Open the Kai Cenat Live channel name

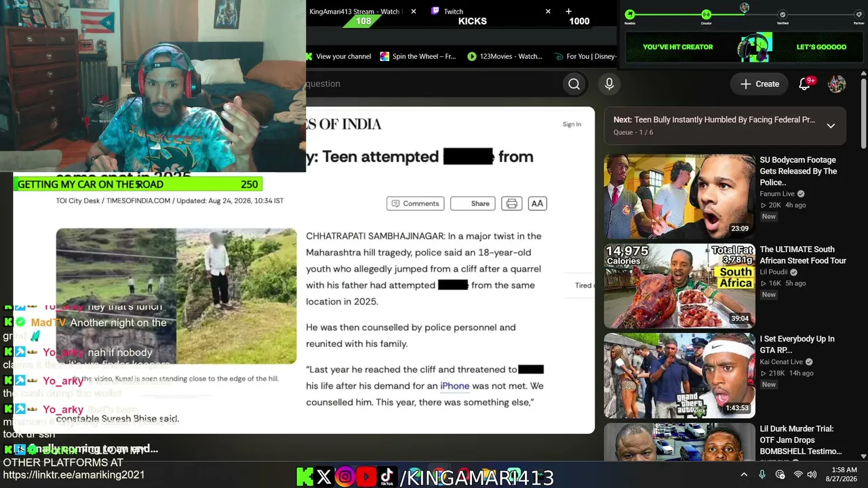tap(781, 362)
